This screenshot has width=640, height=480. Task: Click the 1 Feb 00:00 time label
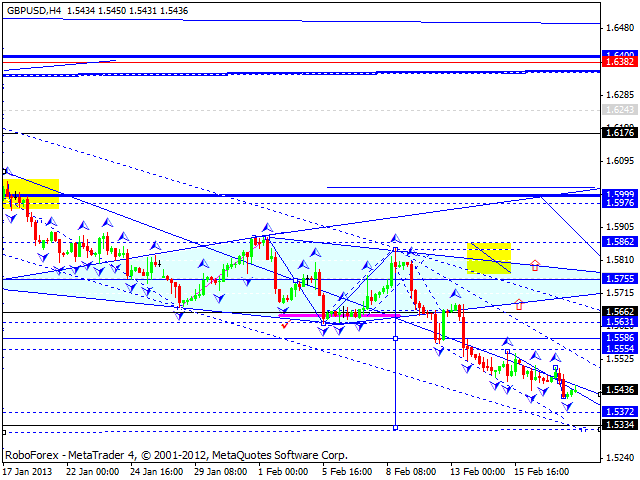(x=283, y=472)
